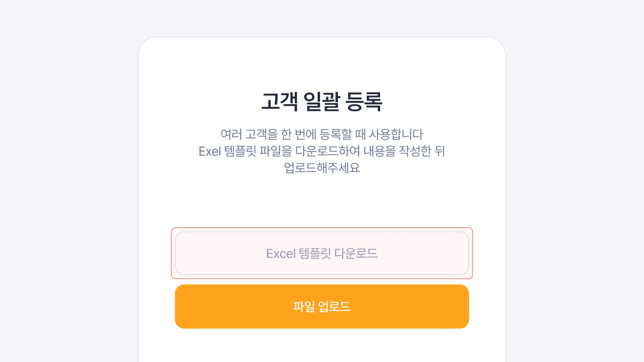
Task: Click the word Exel in the description
Action: (210, 151)
